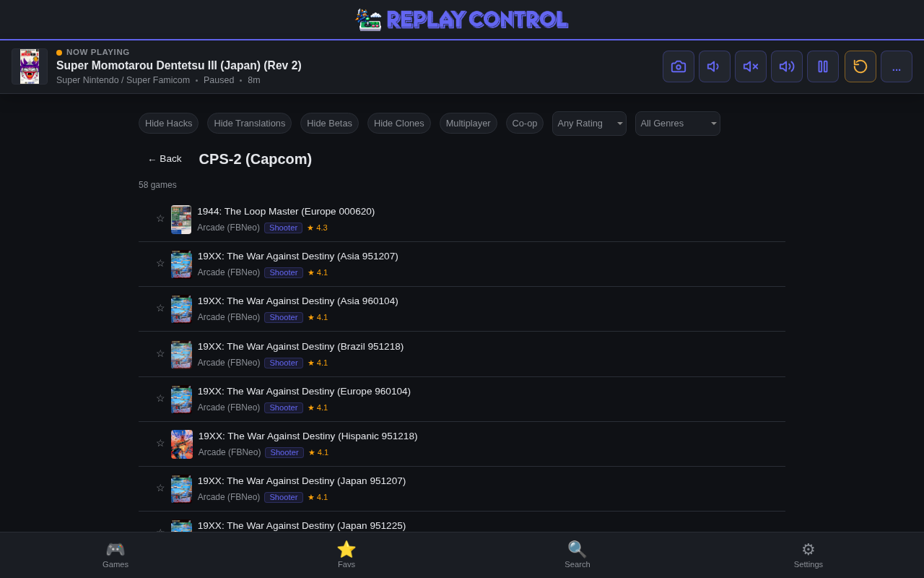Click the 19XX (Asia 960104) cover art
924x578 pixels.
coord(181,309)
